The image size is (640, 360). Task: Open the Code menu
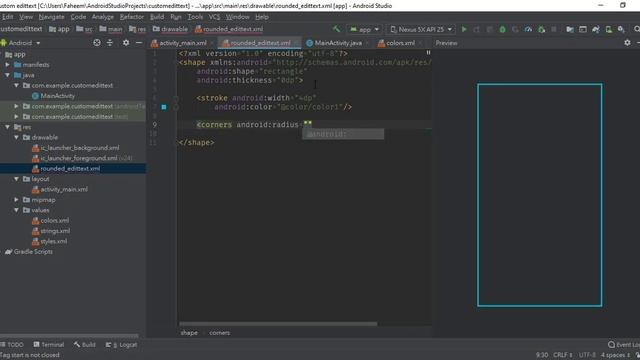[x=78, y=17]
